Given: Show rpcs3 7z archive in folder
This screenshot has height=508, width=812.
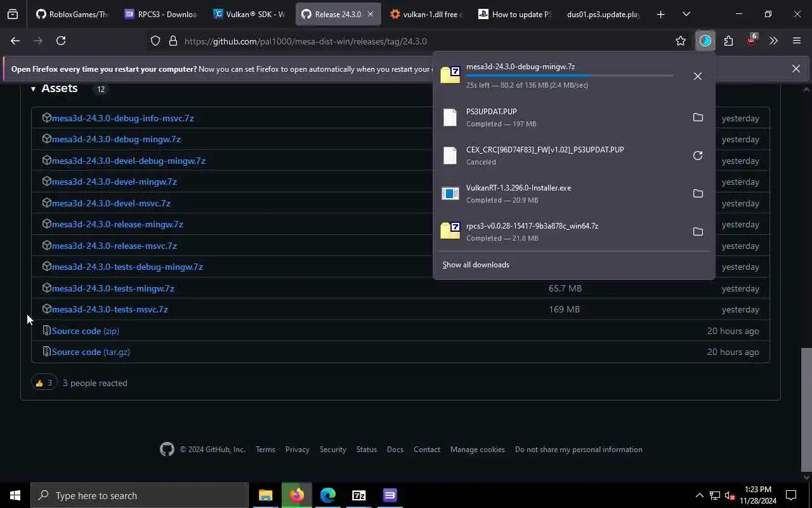Looking at the screenshot, I should pos(698,232).
